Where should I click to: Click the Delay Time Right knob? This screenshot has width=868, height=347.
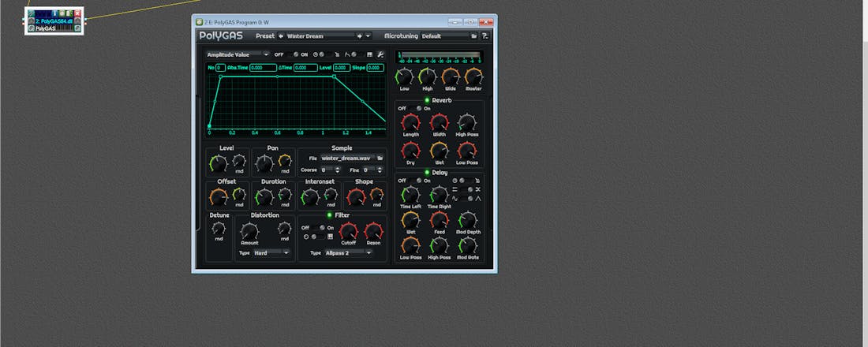pos(439,194)
